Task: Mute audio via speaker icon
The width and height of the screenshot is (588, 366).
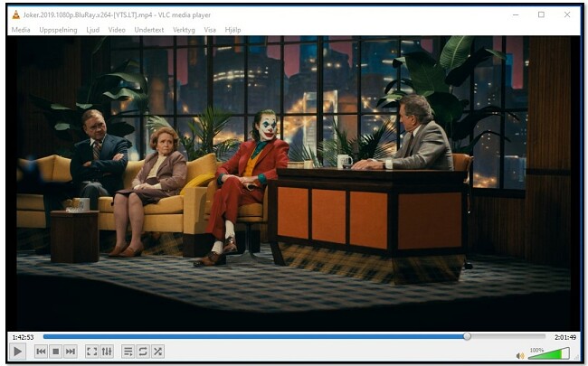Action: click(520, 355)
